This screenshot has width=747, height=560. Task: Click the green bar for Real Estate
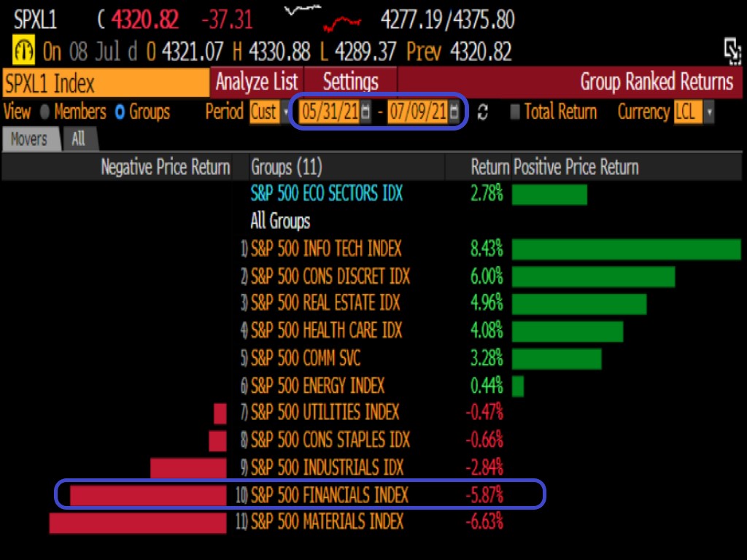click(579, 304)
